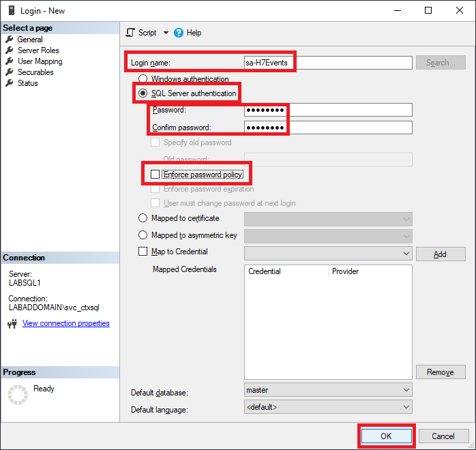Image resolution: width=476 pixels, height=450 pixels.
Task: Click the connection properties icon
Action: [x=12, y=324]
